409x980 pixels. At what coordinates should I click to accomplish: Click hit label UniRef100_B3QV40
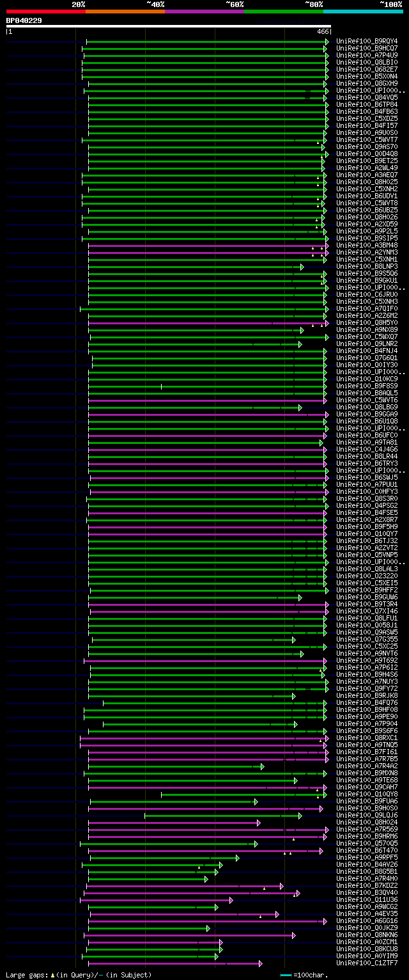(x=367, y=893)
